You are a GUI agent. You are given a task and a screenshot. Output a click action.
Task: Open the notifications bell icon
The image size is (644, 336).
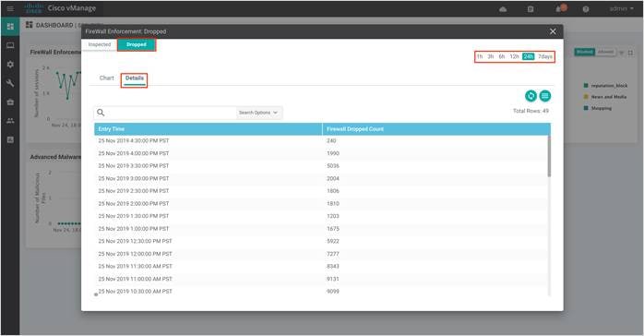(559, 9)
